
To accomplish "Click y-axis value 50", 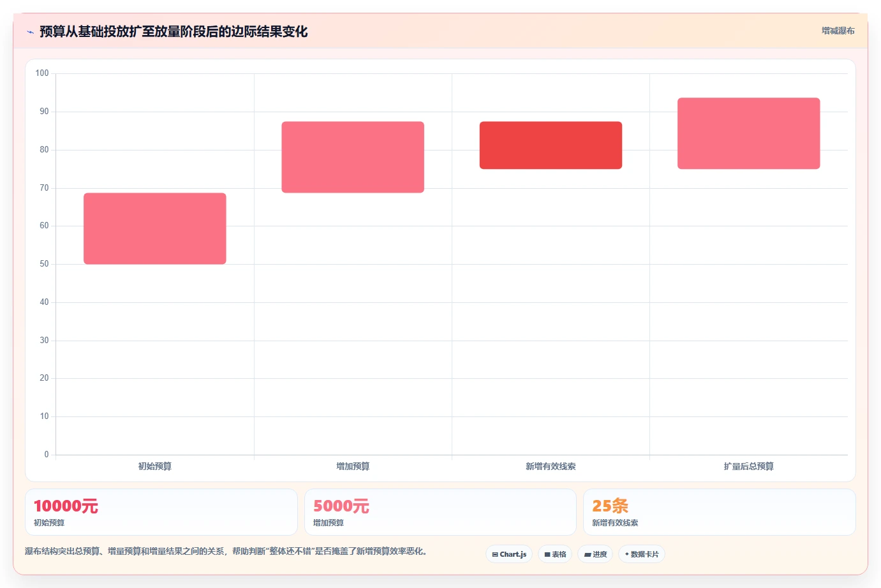I will (x=44, y=264).
